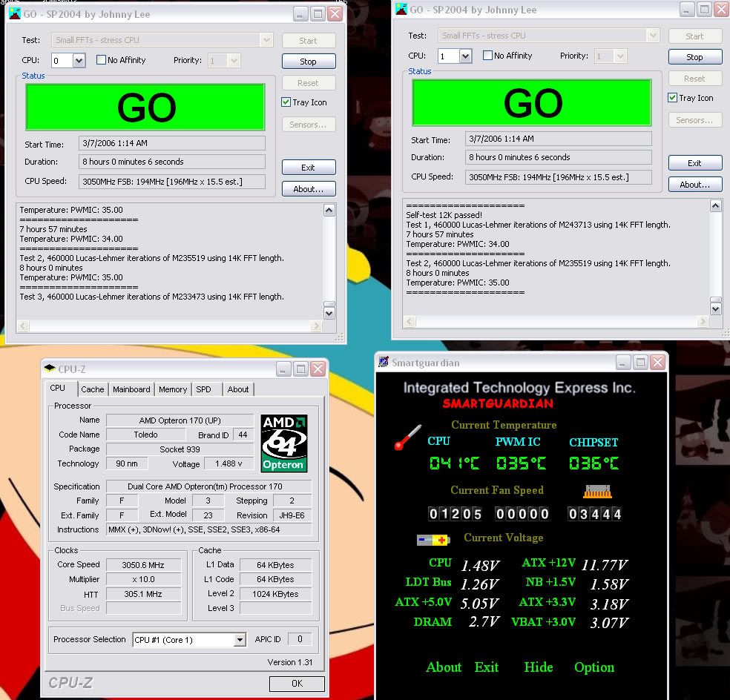
Task: Click PWM IC temperature reading 035°C
Action: [x=521, y=463]
